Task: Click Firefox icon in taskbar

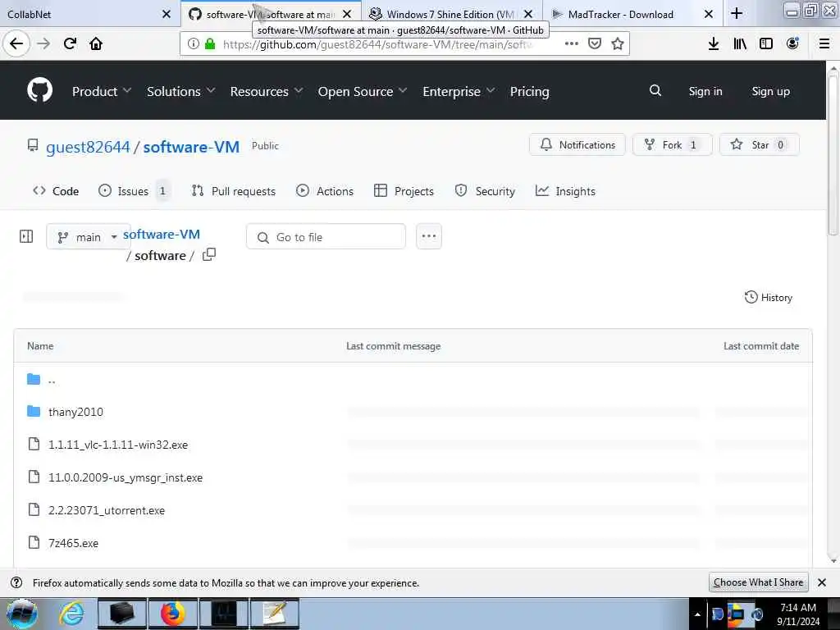Action: coord(172,614)
